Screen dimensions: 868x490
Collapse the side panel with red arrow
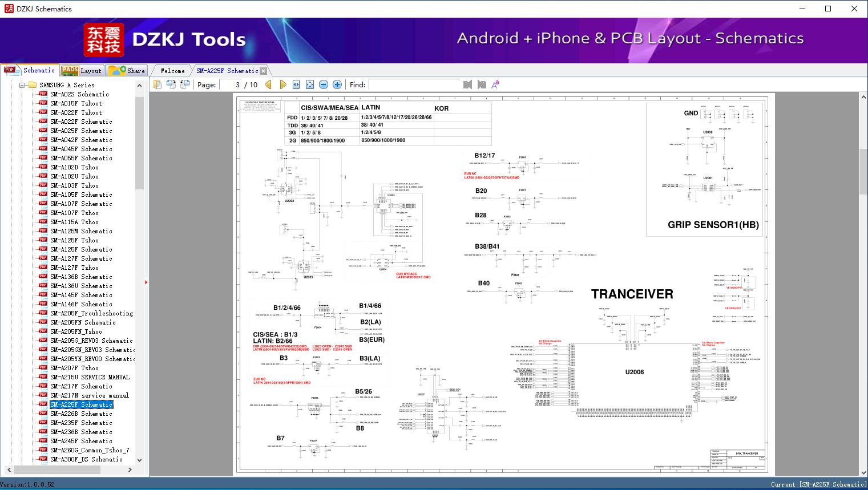[x=146, y=282]
